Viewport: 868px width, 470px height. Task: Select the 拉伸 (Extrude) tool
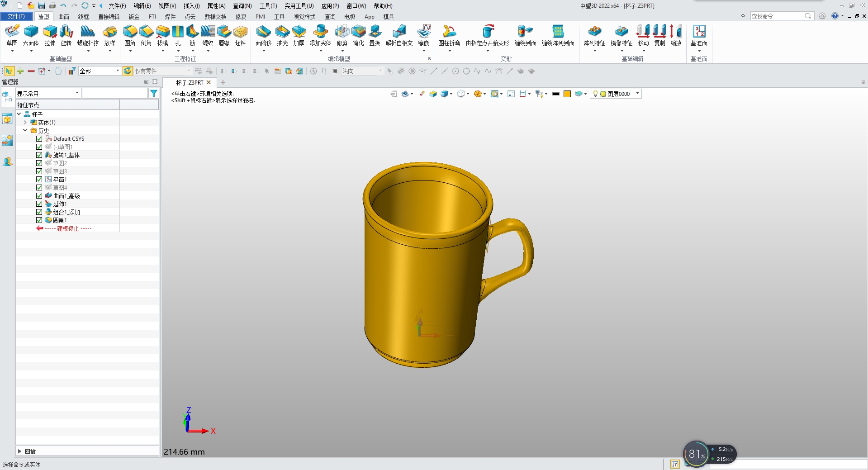[x=50, y=36]
